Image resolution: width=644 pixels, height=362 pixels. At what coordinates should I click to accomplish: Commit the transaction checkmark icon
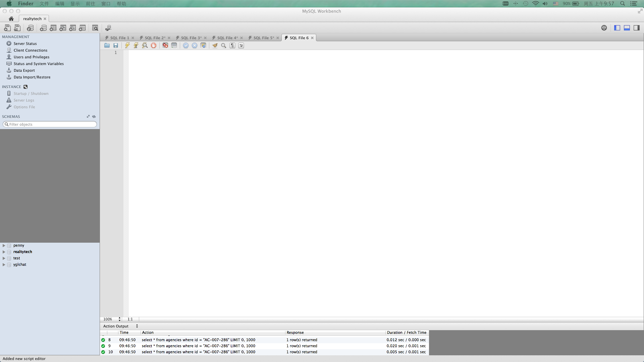[186, 46]
